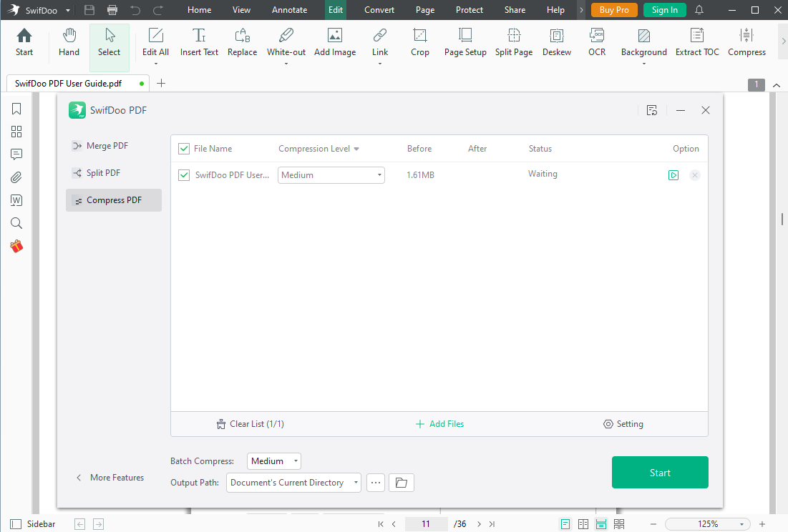The width and height of the screenshot is (788, 532).
Task: Expand the Compression Level header dropdown
Action: click(356, 149)
